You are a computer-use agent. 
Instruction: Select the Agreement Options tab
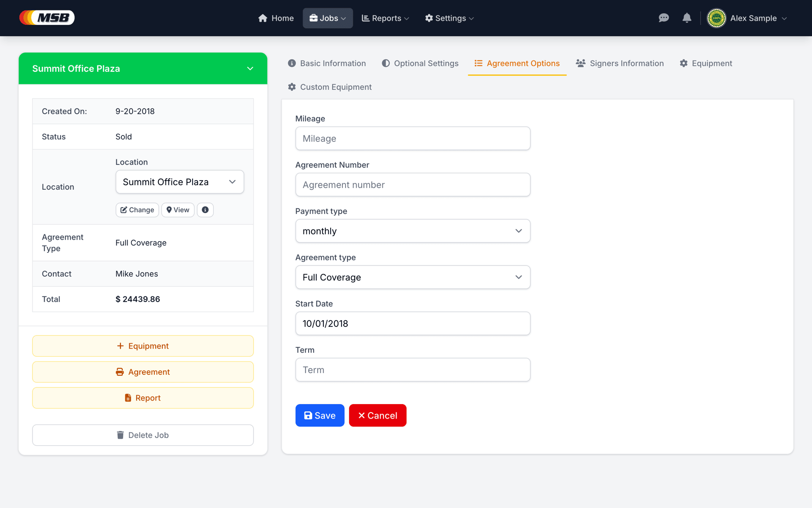pyautogui.click(x=517, y=63)
